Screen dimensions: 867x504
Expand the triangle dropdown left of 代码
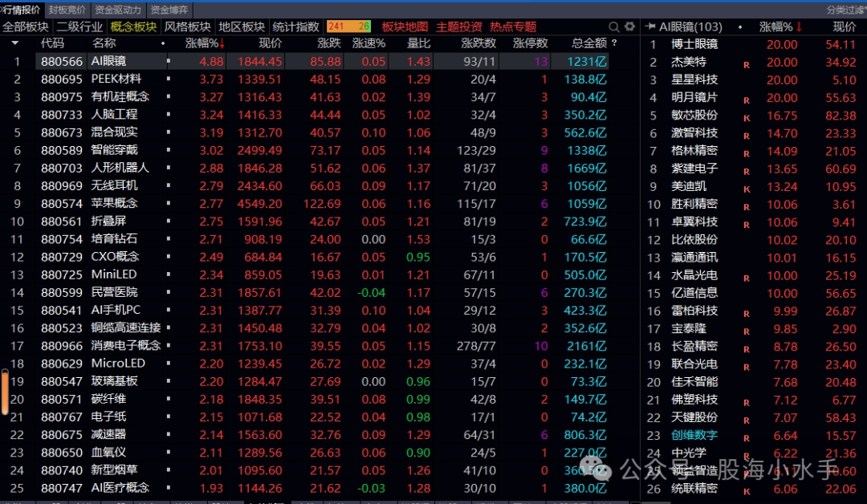click(x=15, y=43)
